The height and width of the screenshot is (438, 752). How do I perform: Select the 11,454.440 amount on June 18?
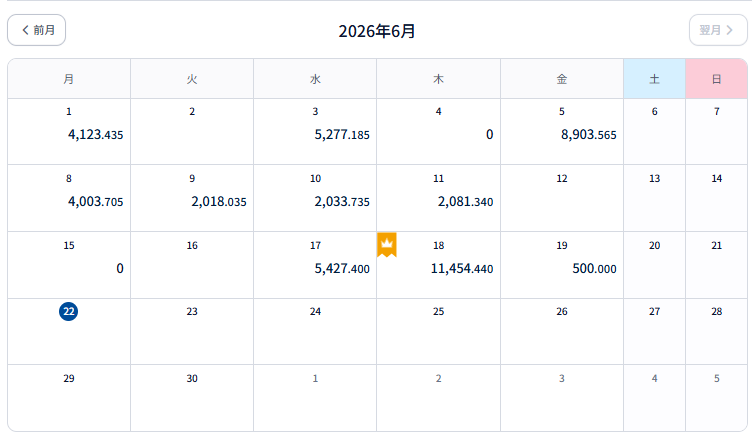[462, 269]
